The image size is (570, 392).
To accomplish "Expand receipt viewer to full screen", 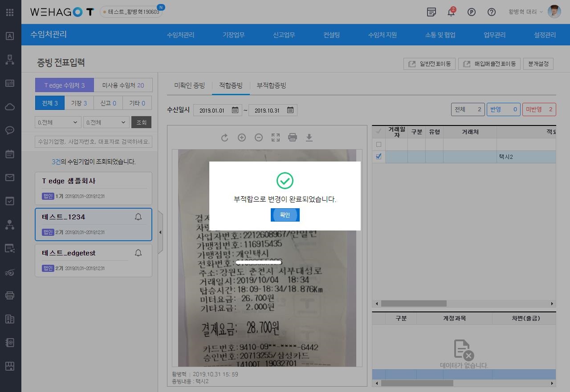I will click(x=276, y=138).
